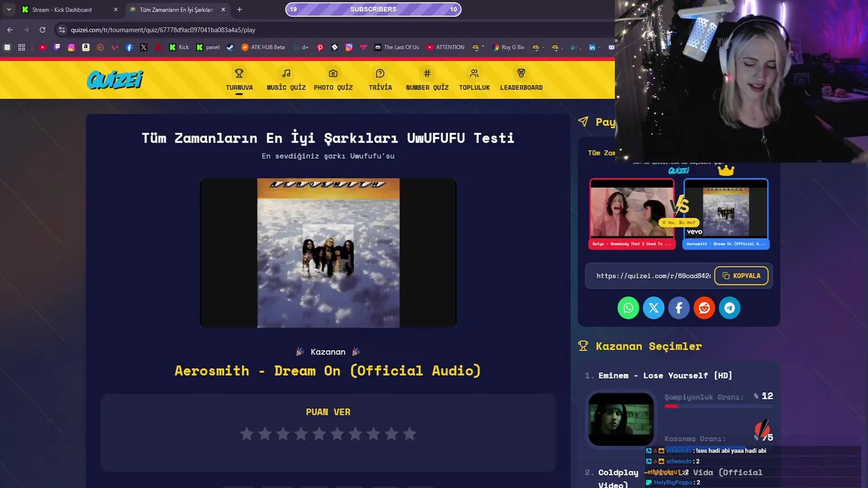Rate with the tenth star
Viewport: 868px width, 488px height.
point(410,434)
